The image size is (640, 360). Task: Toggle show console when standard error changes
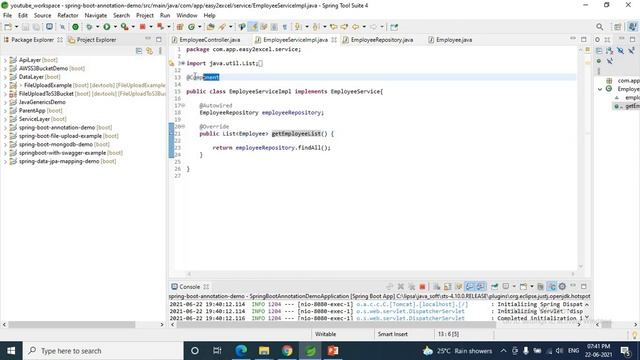click(x=480, y=287)
